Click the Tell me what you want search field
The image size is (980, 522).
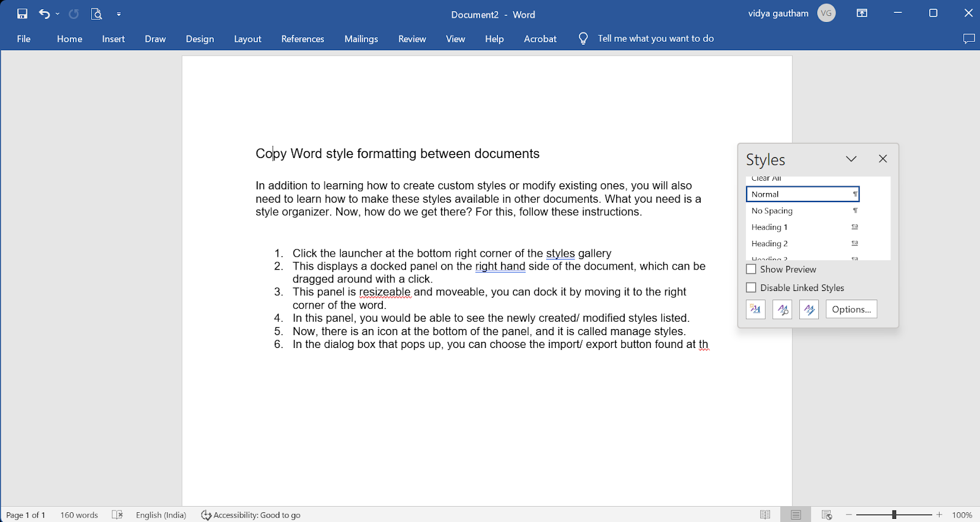pos(655,39)
